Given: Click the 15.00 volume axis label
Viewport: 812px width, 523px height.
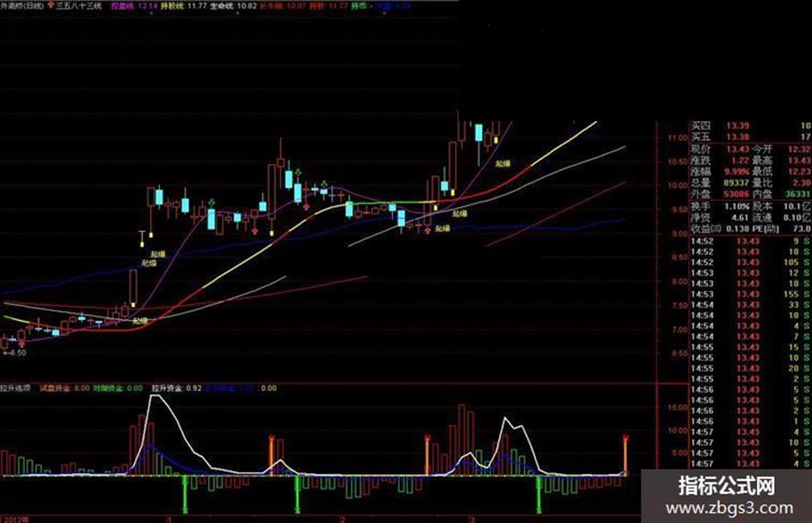Looking at the screenshot, I should [678, 408].
